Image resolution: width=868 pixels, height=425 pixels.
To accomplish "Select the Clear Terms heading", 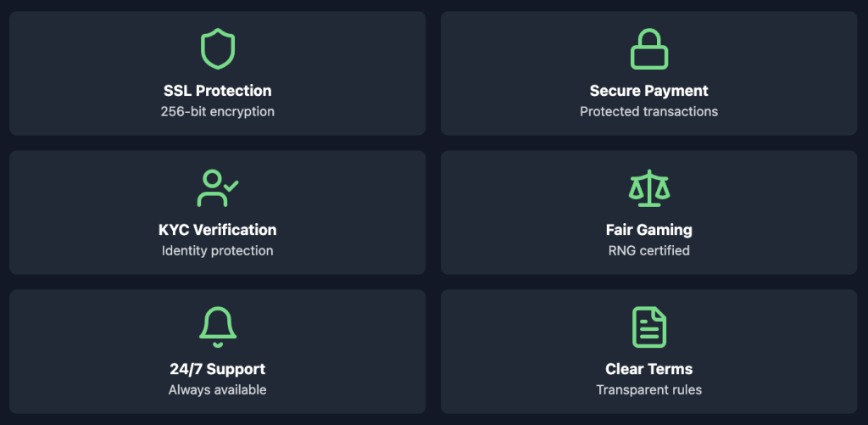I will coord(648,368).
